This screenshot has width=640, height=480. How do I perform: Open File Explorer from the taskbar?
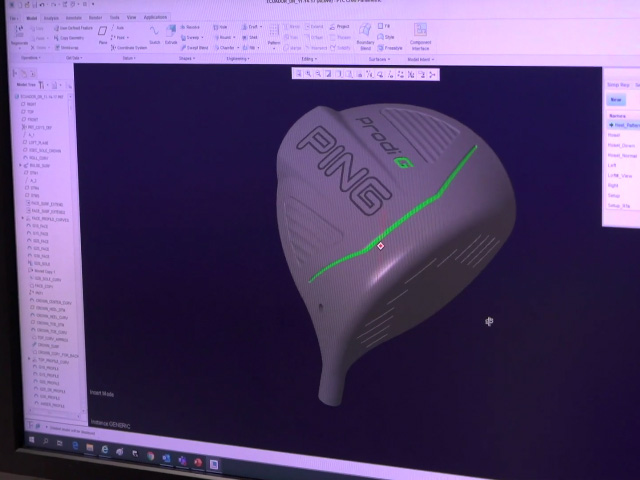89,448
